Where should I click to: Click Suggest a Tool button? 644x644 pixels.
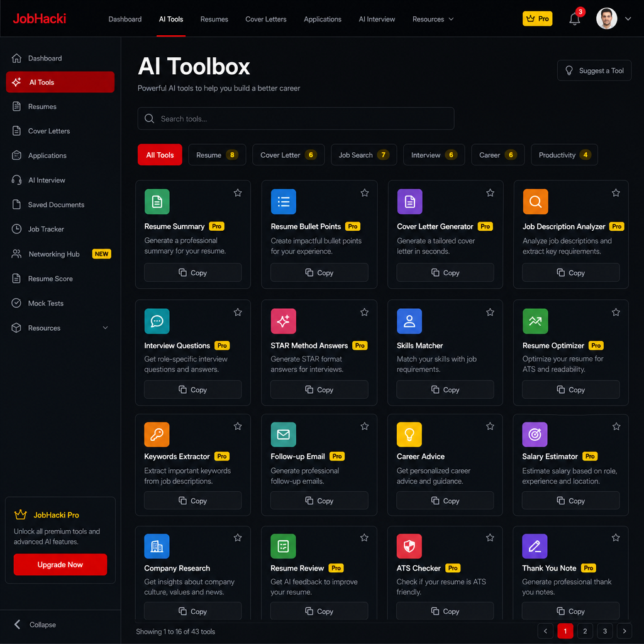pyautogui.click(x=594, y=70)
